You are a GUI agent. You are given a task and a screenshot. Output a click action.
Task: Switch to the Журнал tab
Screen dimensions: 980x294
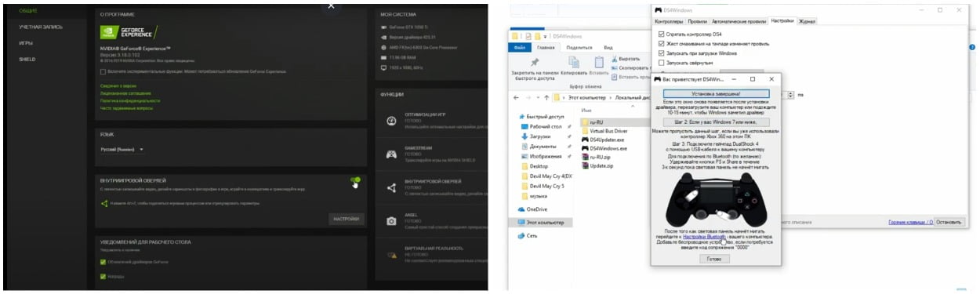coord(807,21)
